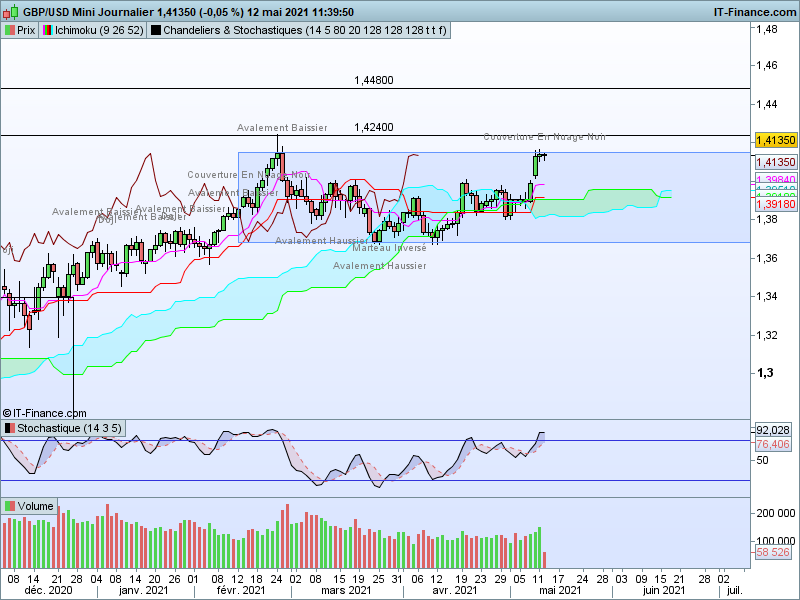
Task: Open the Stochastique (14 3 5) panel label
Action: click(64, 428)
